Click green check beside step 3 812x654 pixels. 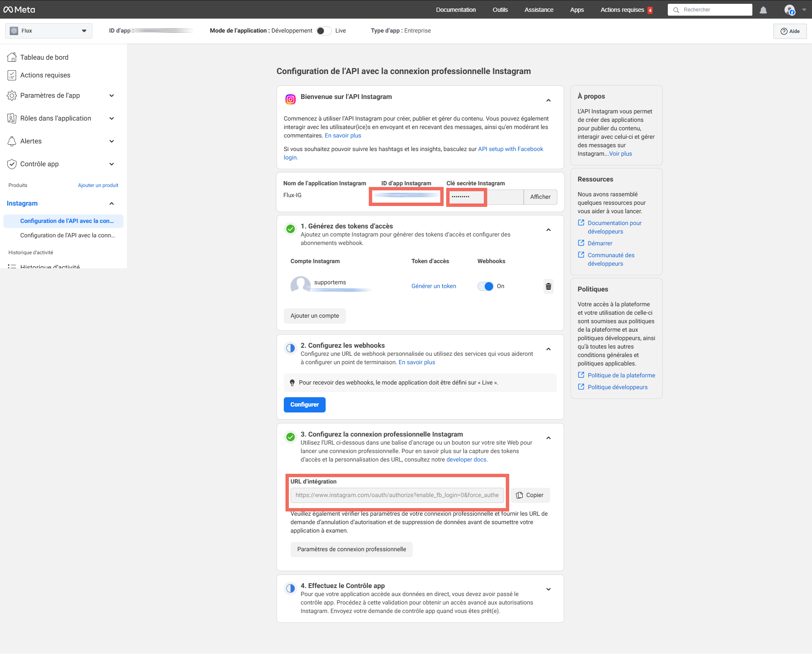[291, 437]
